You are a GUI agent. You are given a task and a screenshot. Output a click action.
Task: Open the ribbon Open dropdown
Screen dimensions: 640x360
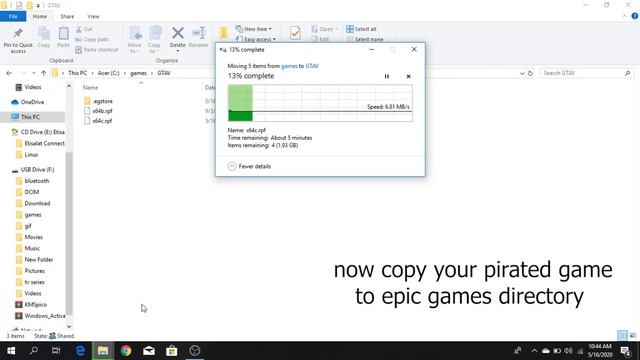pyautogui.click(x=325, y=29)
